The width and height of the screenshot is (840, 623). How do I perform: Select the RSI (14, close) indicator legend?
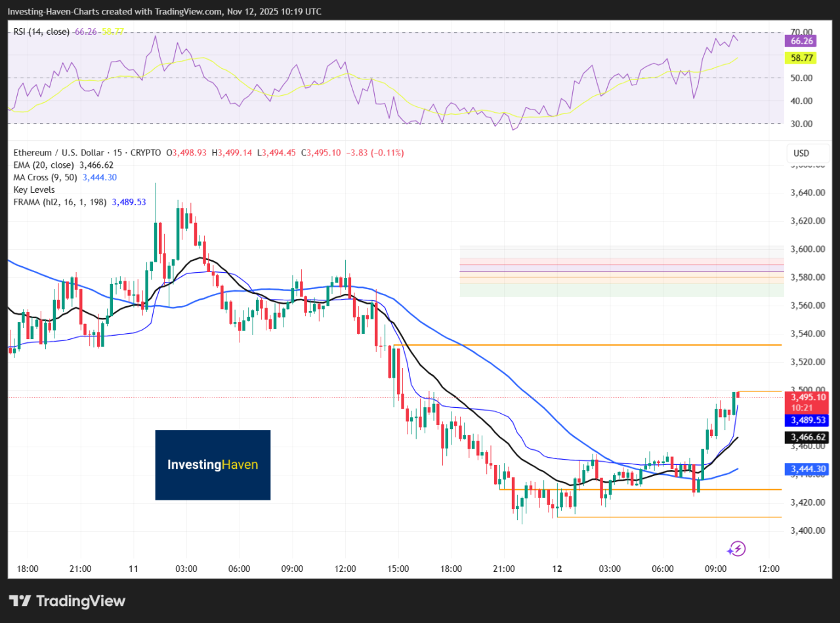coord(42,31)
